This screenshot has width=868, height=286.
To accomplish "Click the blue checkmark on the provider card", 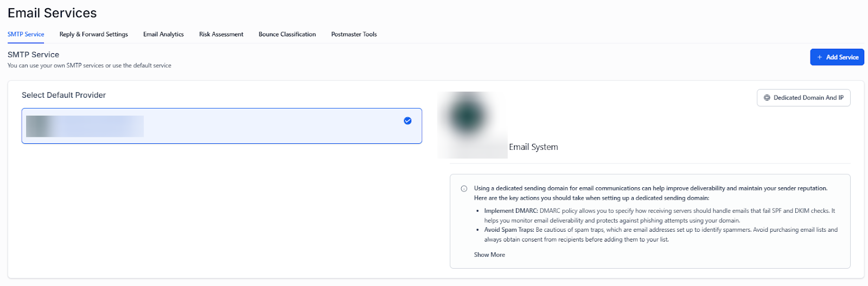I will pos(407,121).
